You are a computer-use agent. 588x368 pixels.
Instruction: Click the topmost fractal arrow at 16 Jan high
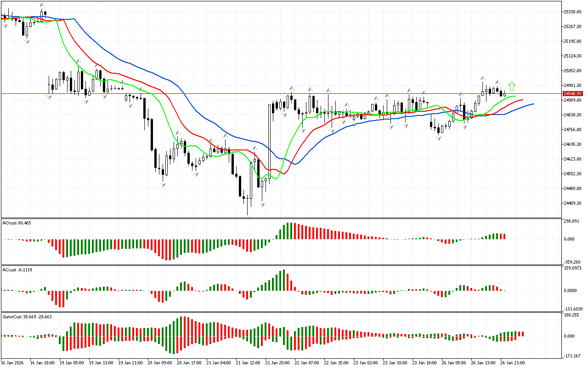click(42, 5)
